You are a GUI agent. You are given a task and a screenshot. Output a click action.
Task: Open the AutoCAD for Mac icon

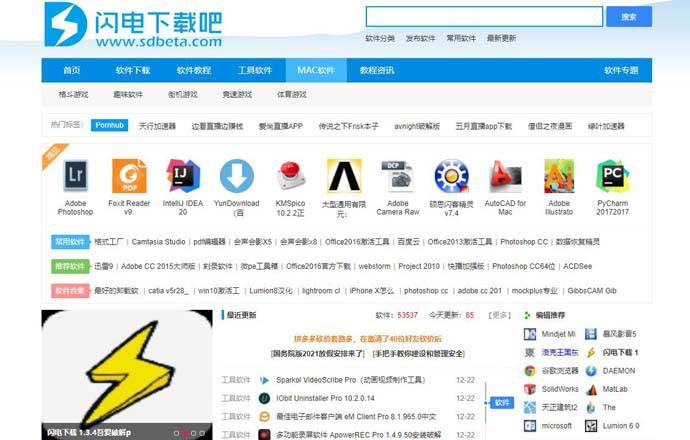click(x=505, y=176)
